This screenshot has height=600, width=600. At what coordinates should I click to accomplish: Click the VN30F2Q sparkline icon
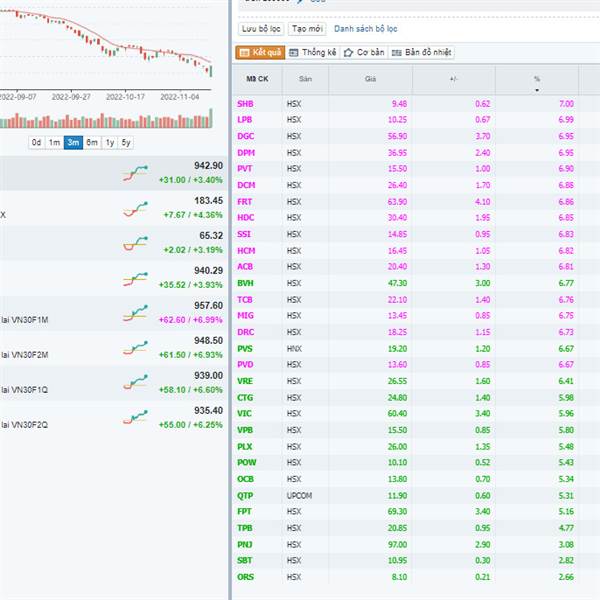[135, 417]
